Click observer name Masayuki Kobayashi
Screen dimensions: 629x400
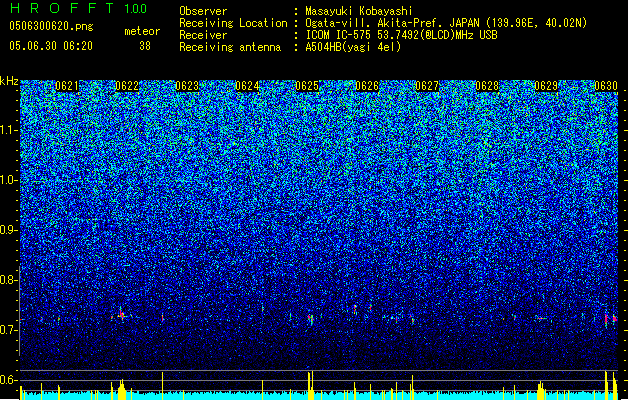359,11
